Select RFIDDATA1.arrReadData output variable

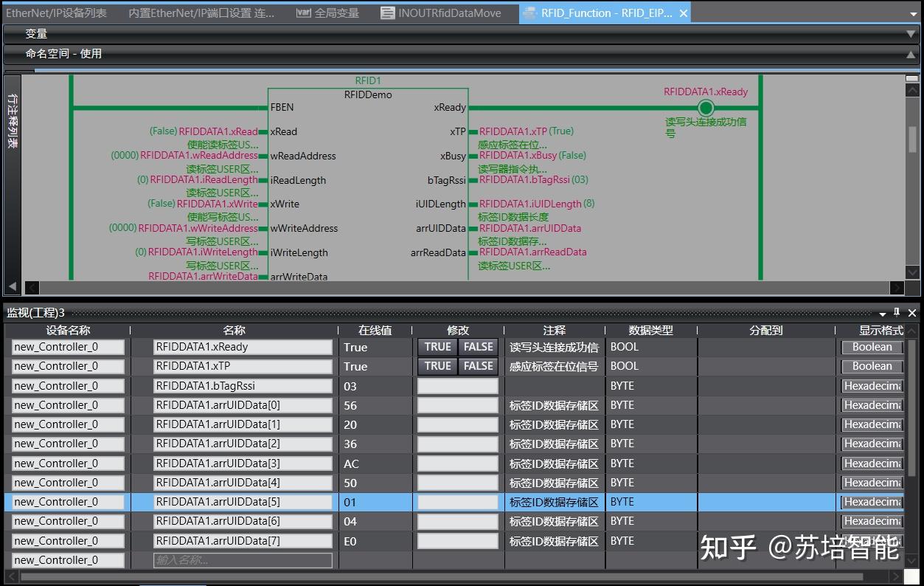coord(533,252)
